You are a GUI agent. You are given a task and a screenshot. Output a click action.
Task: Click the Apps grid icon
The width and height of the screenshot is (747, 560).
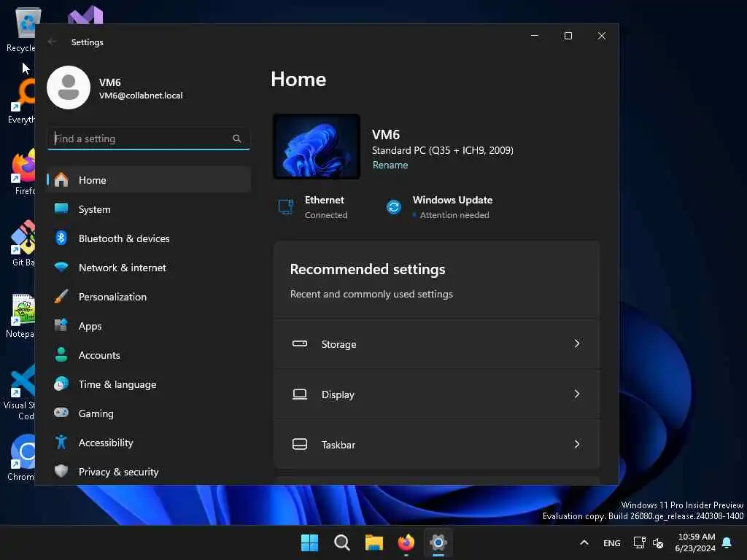tap(61, 325)
